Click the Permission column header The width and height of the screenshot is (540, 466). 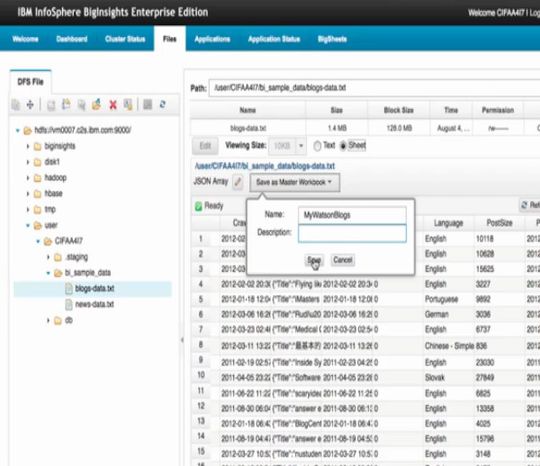(x=498, y=110)
